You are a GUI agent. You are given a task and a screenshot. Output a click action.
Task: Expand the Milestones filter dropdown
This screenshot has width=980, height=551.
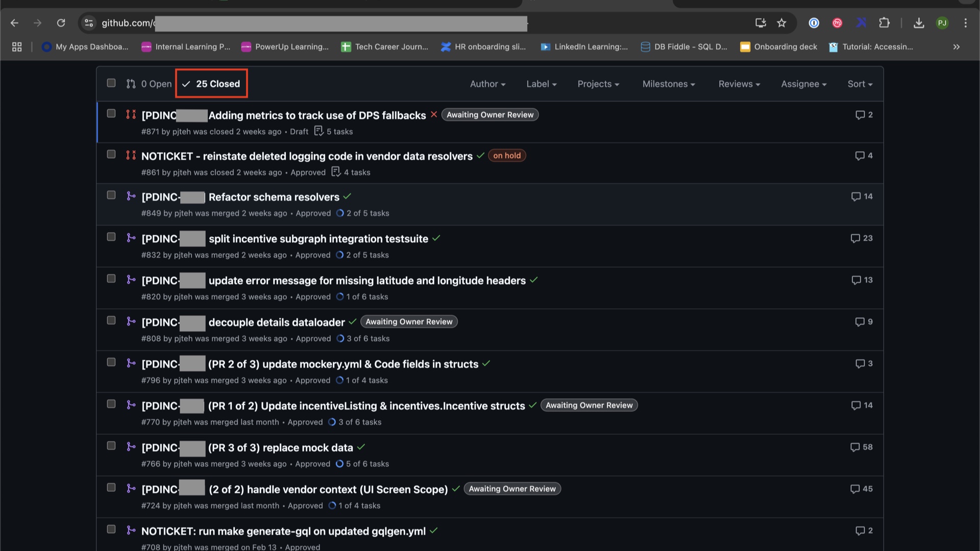point(668,84)
